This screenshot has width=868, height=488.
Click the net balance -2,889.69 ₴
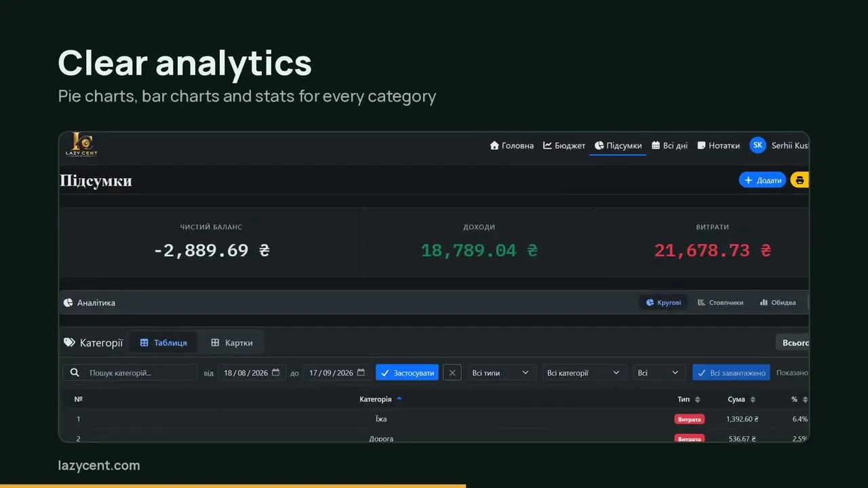212,250
